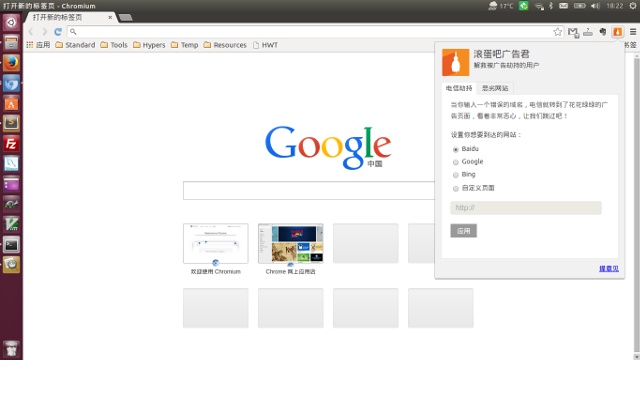Screen dimensions: 640x400
Task: Click the Google logo
Action: [328, 147]
